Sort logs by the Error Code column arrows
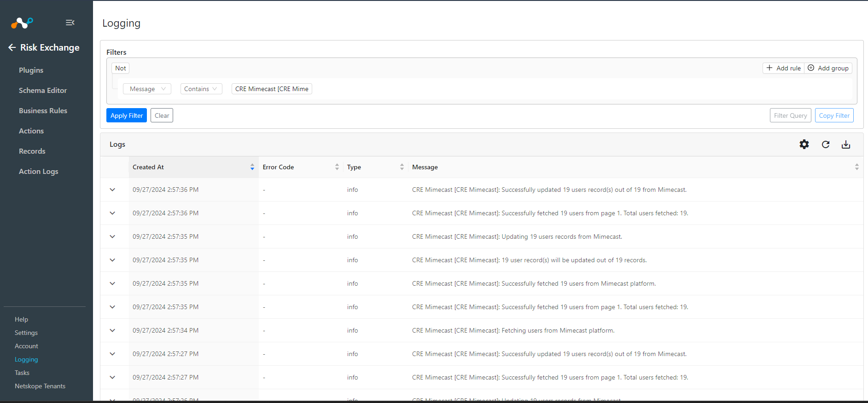 pyautogui.click(x=337, y=167)
